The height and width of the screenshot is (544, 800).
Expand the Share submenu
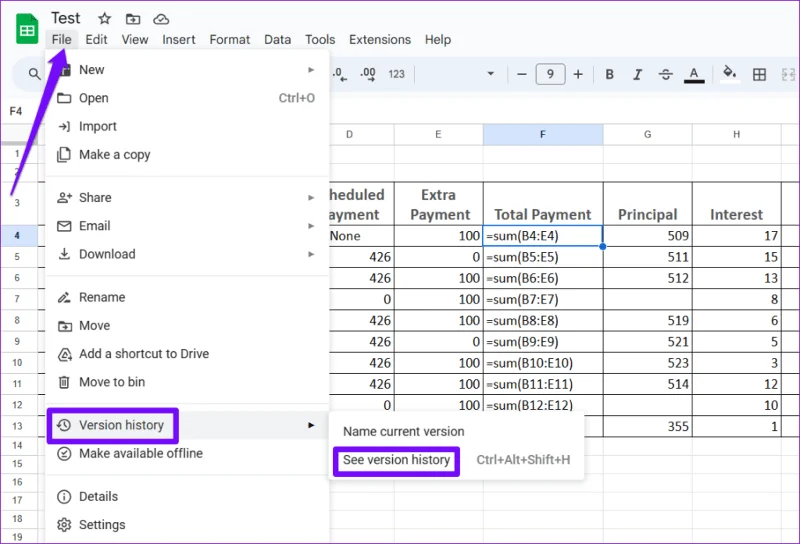click(x=187, y=197)
